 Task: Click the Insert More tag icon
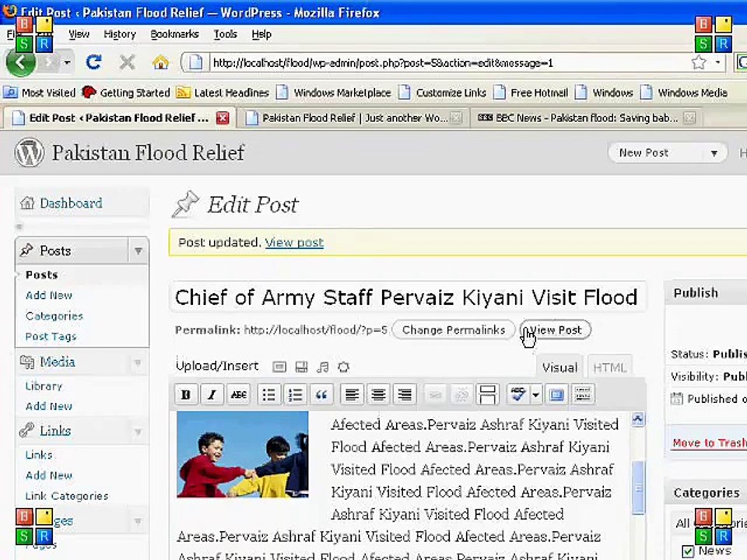click(487, 395)
